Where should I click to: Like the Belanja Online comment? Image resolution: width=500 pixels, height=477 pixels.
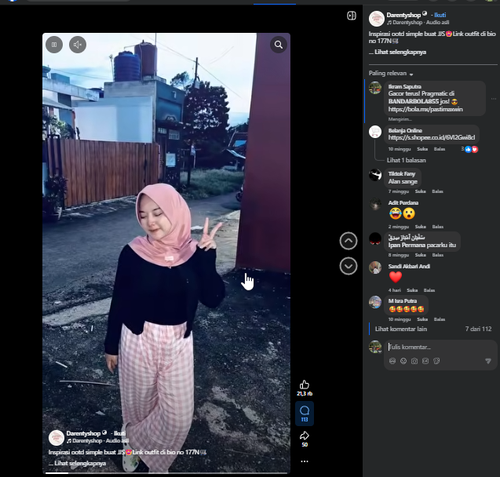click(x=422, y=149)
